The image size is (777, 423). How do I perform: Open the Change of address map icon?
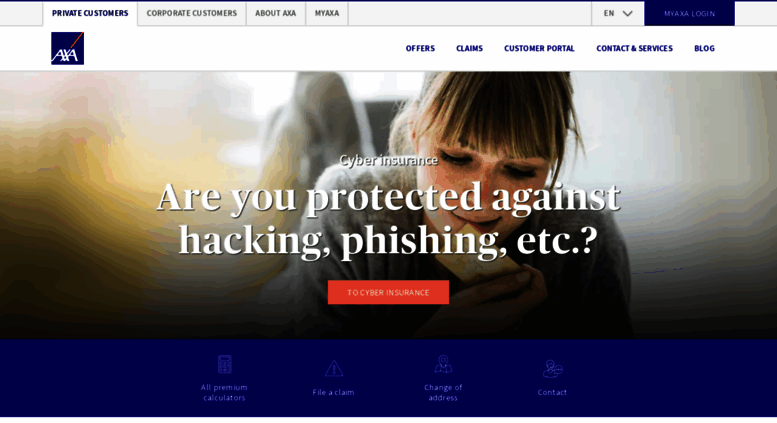(443, 364)
